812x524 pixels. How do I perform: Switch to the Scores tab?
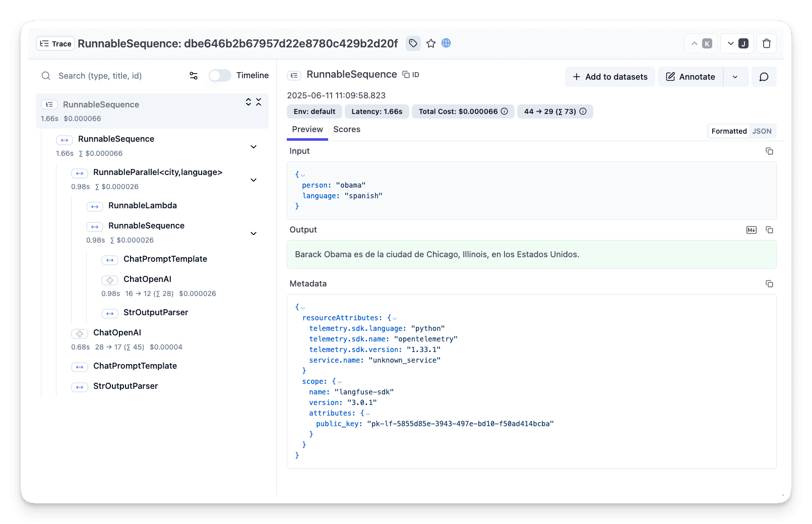347,130
